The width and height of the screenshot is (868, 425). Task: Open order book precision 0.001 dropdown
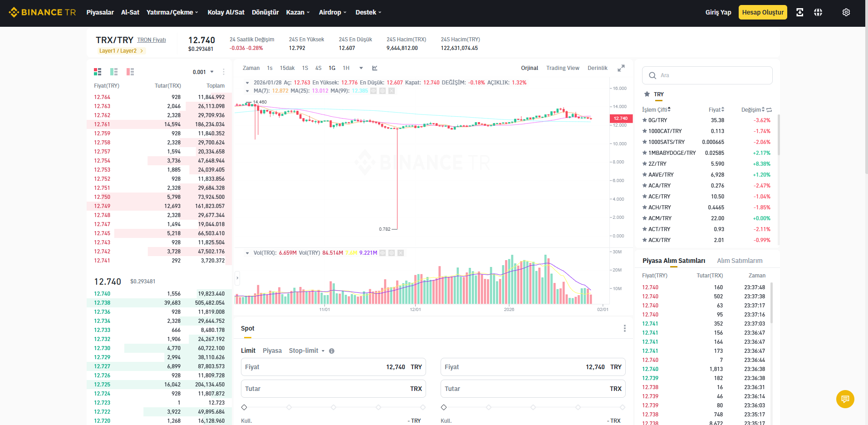[x=203, y=72]
